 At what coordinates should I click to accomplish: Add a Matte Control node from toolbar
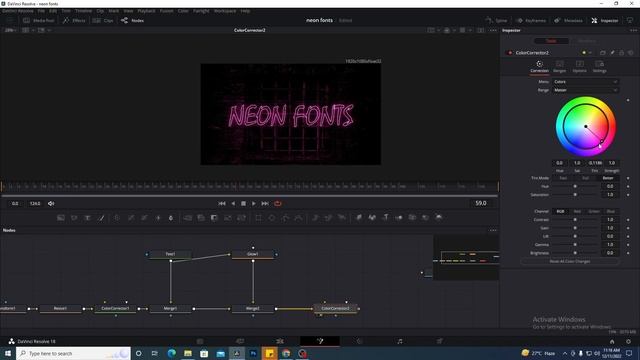coord(214,218)
